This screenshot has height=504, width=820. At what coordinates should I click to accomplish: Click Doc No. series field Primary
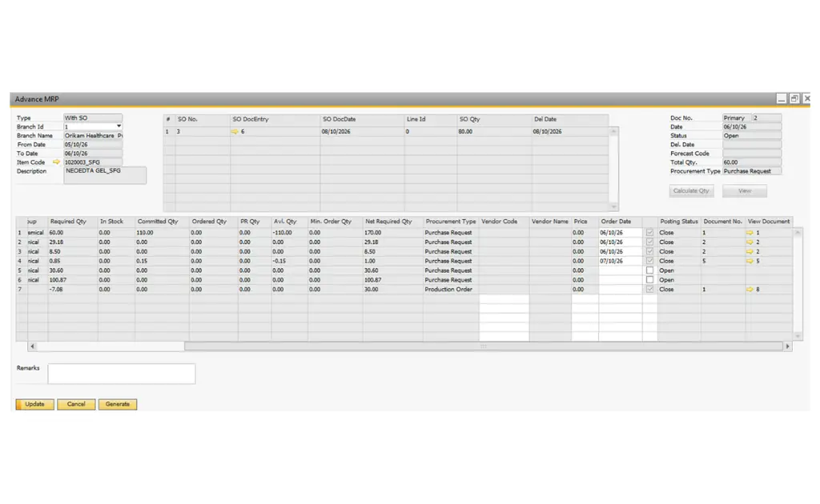pyautogui.click(x=737, y=118)
